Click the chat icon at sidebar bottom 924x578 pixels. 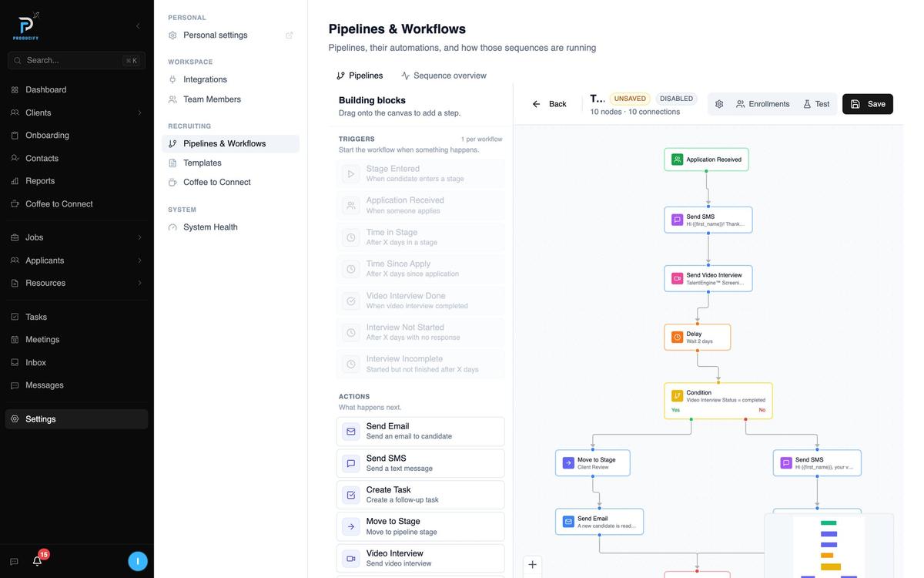(14, 562)
